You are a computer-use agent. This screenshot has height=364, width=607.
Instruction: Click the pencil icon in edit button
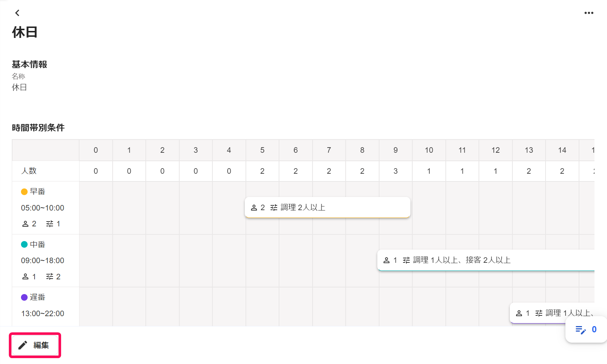pyautogui.click(x=23, y=345)
